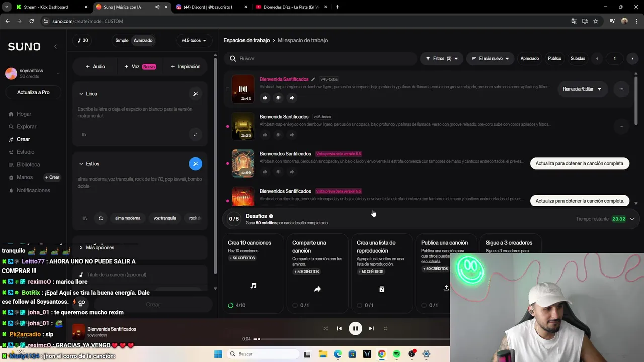Share the 1:00 Bienvenidos Santificados preview
Image resolution: width=644 pixels, height=362 pixels.
click(x=292, y=172)
